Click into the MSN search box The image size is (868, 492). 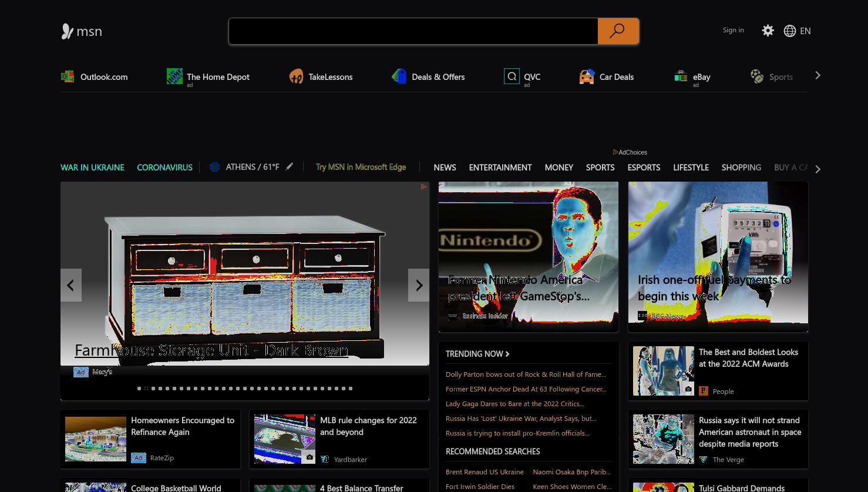413,31
